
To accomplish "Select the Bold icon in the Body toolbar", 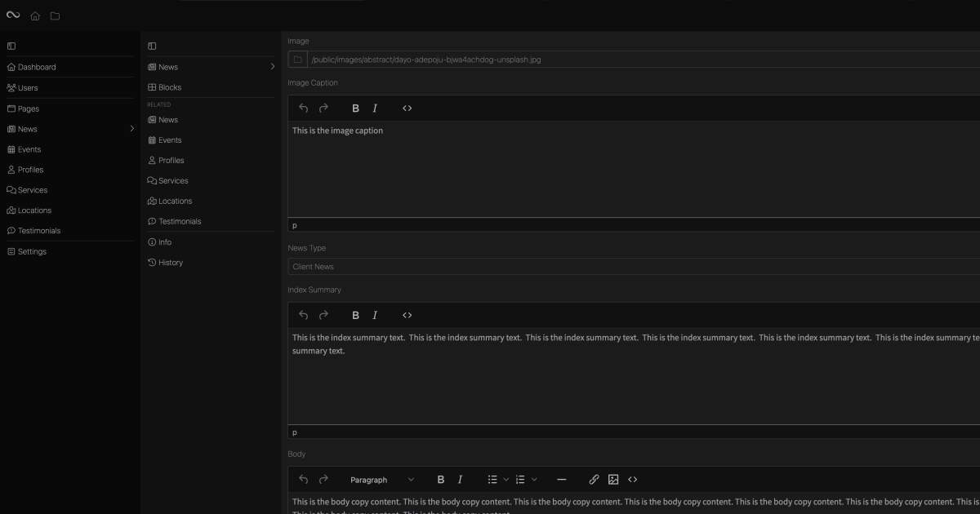I will (440, 479).
